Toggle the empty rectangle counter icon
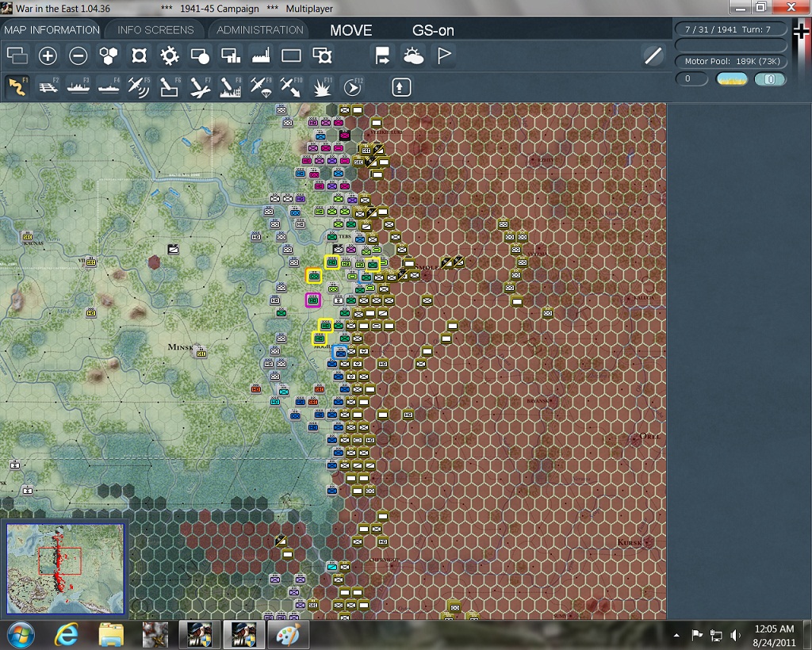Viewport: 812px width, 650px height. click(x=291, y=55)
